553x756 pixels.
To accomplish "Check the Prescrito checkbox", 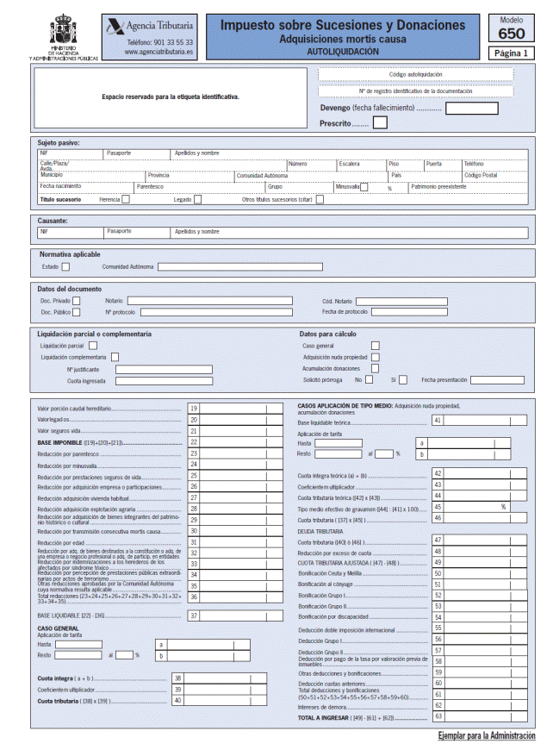I will [x=380, y=123].
